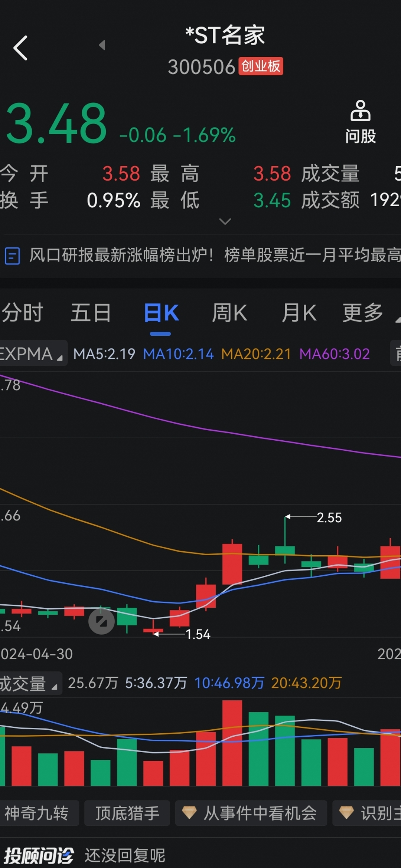The height and width of the screenshot is (868, 401).
Task: Click the MA5:2.19 value
Action: click(104, 354)
